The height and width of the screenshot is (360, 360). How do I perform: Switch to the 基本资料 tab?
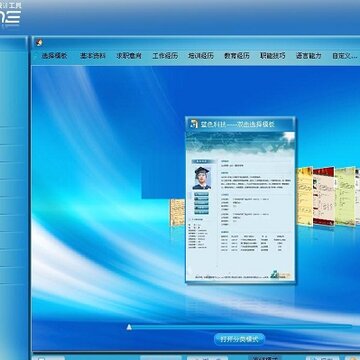click(x=93, y=56)
